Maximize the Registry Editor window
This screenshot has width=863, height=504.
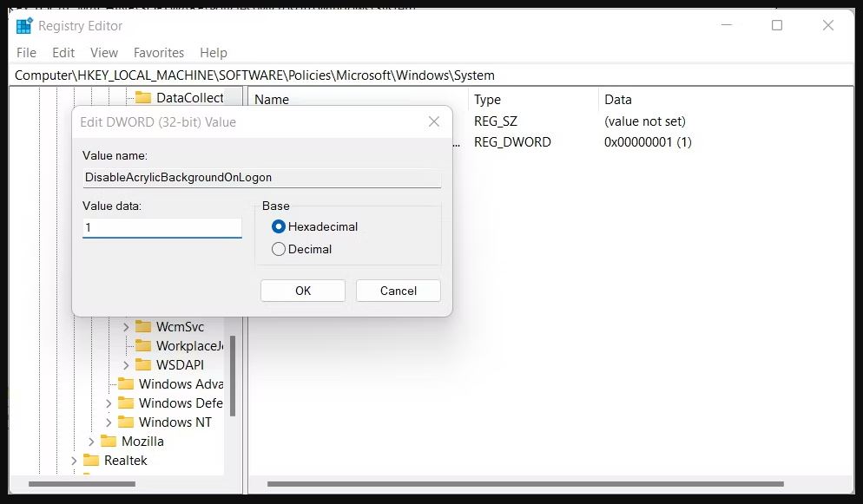pyautogui.click(x=777, y=25)
